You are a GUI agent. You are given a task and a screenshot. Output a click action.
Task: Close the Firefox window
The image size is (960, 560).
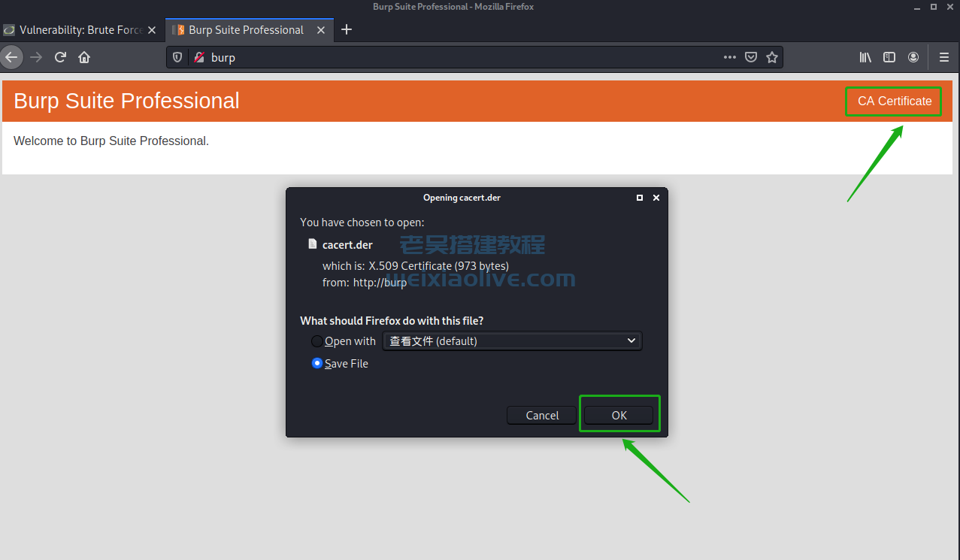pos(949,7)
